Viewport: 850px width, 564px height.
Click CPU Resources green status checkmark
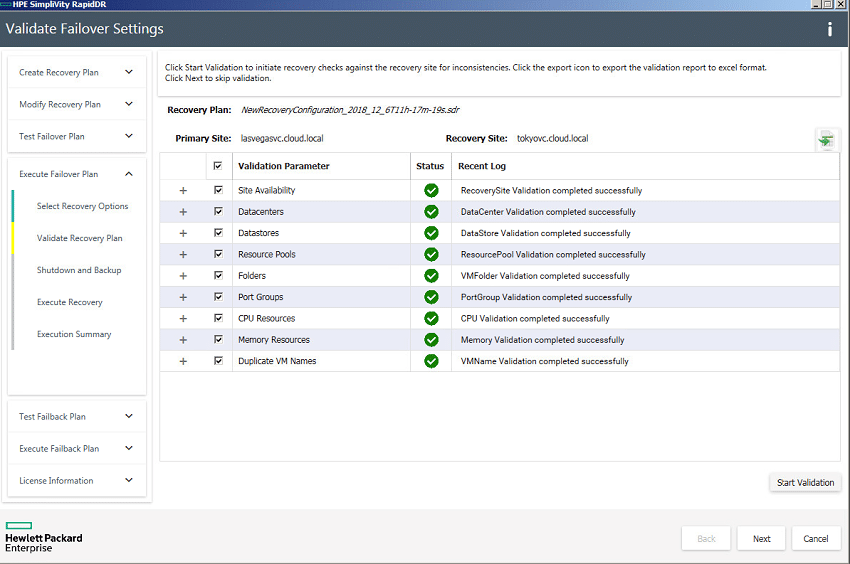(432, 318)
